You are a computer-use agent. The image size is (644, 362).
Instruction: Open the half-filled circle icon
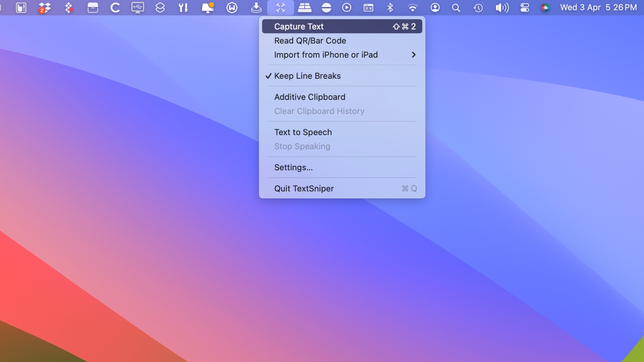pyautogui.click(x=326, y=8)
